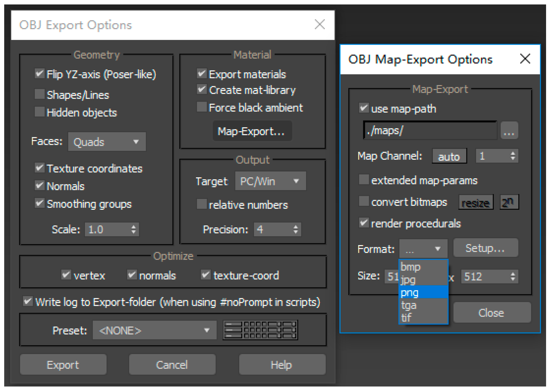
Task: Click the ./maps/ path text field
Action: (x=430, y=130)
